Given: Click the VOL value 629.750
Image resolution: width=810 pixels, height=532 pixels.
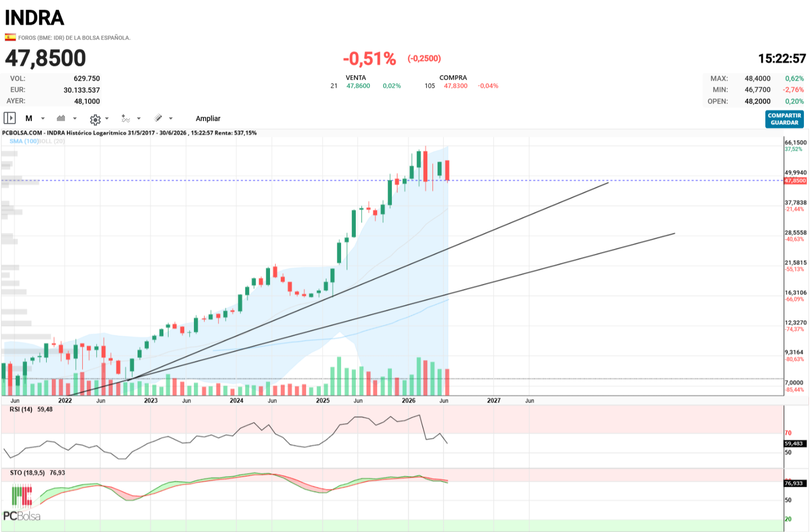Looking at the screenshot, I should pyautogui.click(x=87, y=78).
